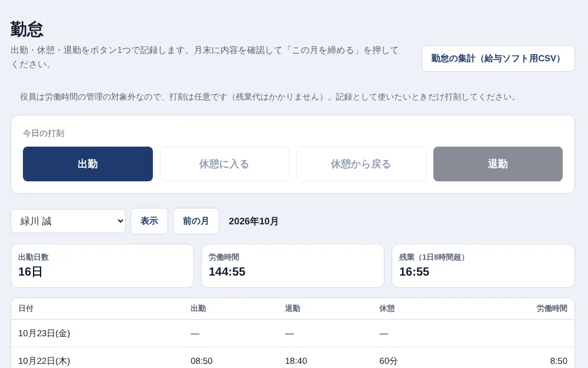Viewport: 588px width, 368px height.
Task: Open the 緑川 誠 employee dropdown
Action: [68, 221]
